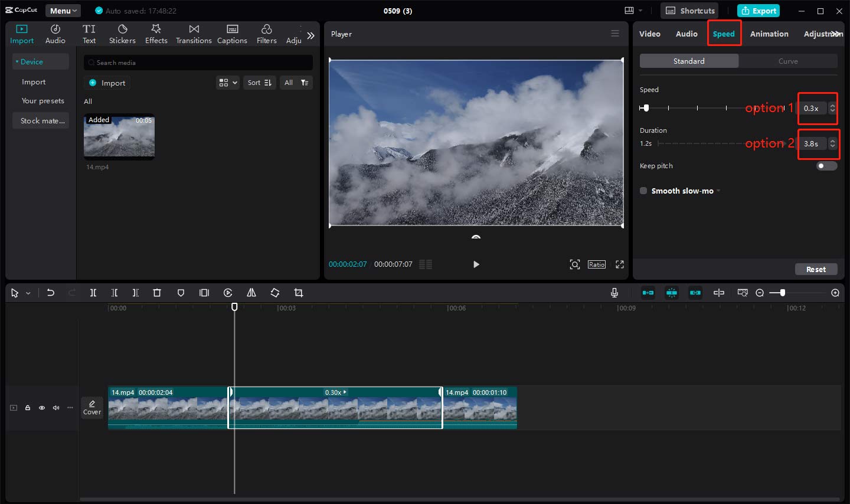Click the Duration value stepper arrows
Viewport: 850px width, 504px height.
tap(832, 143)
